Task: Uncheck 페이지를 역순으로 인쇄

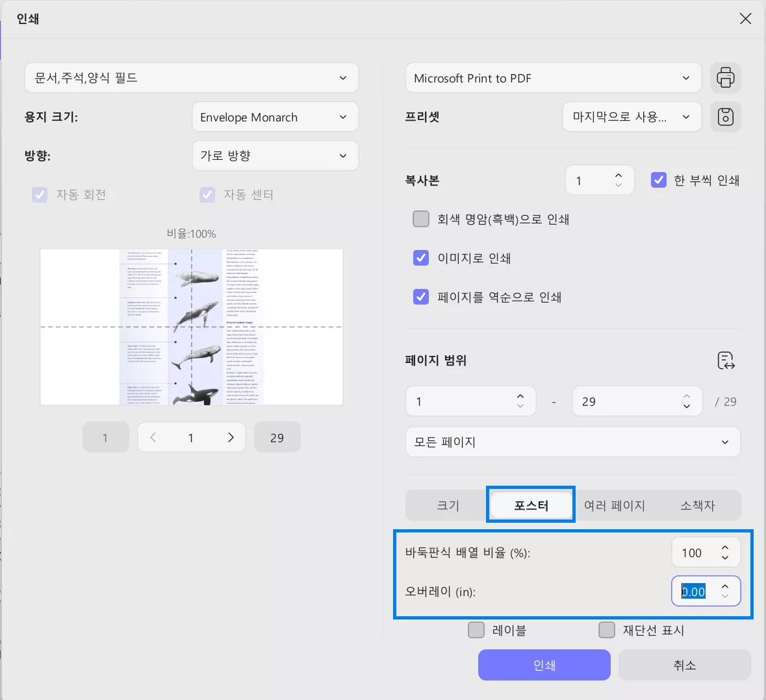Action: tap(421, 297)
